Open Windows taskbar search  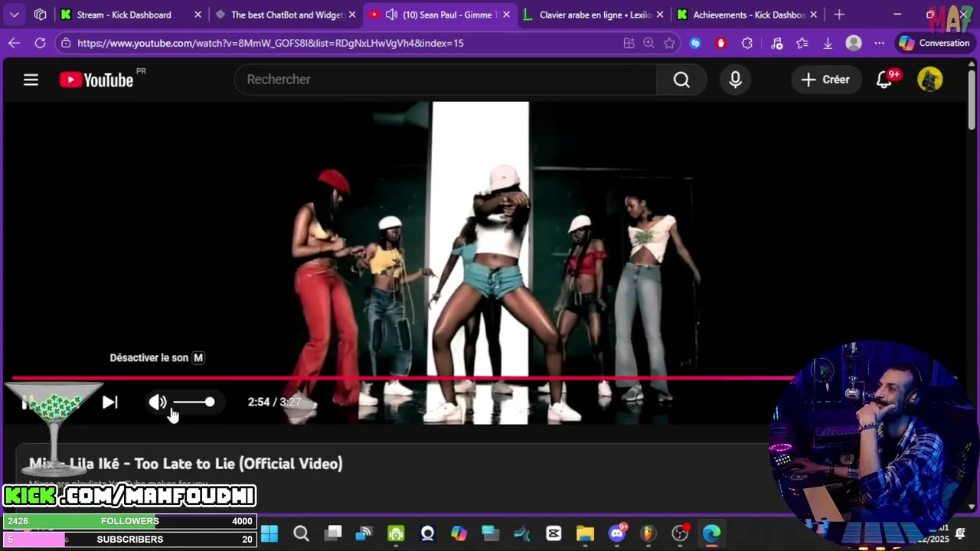coord(302,533)
